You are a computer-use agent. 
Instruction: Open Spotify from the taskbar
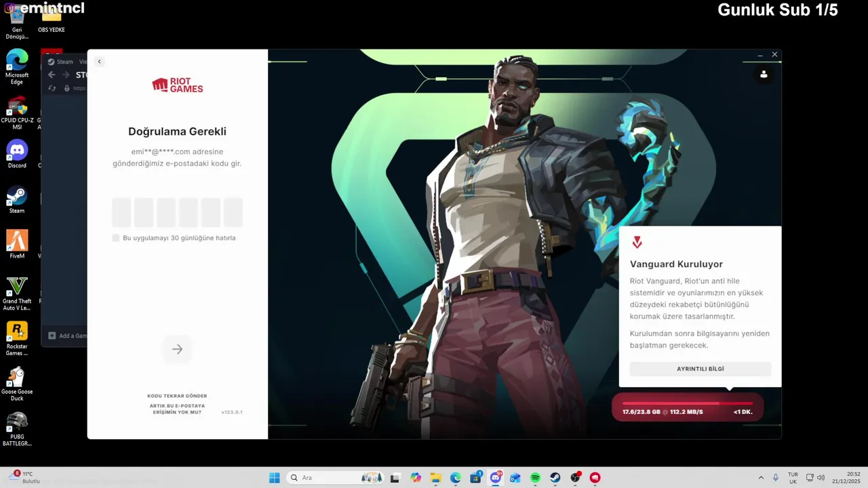coord(535,478)
